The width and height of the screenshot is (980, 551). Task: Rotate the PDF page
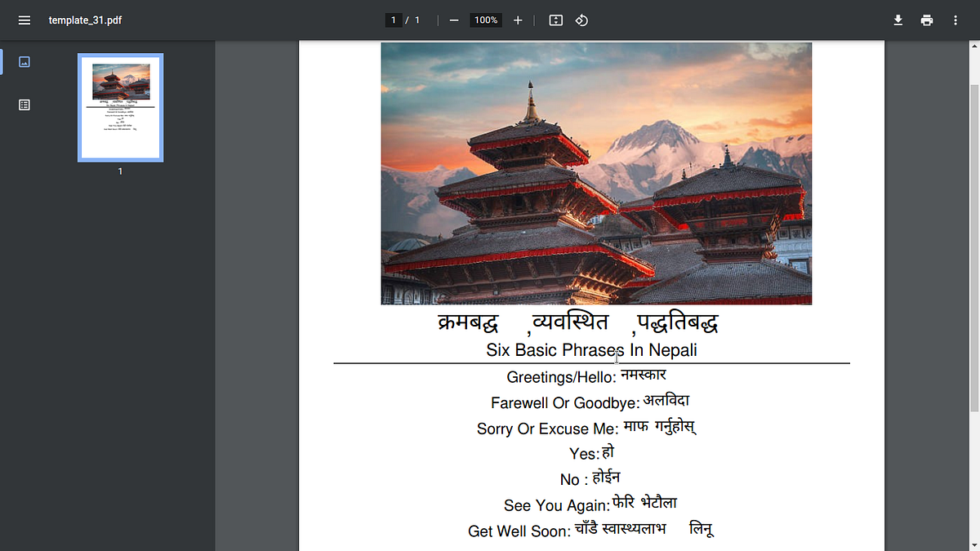580,20
